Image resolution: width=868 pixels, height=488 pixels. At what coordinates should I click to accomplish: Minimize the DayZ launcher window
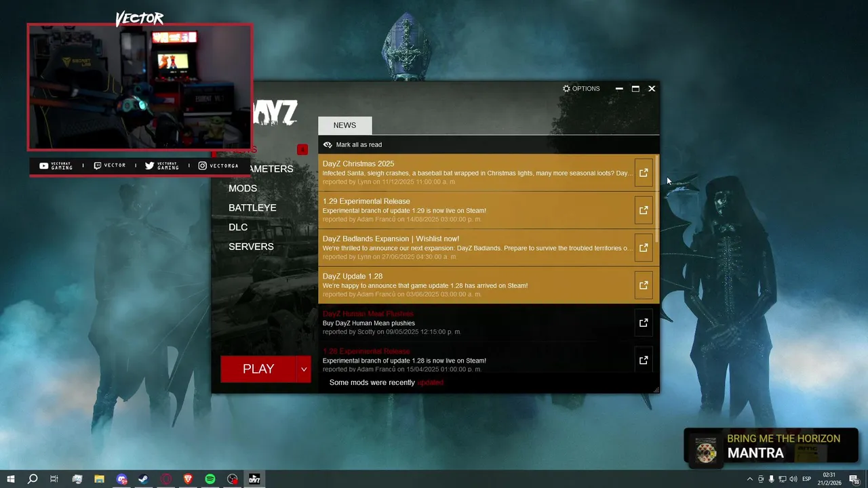[619, 89]
